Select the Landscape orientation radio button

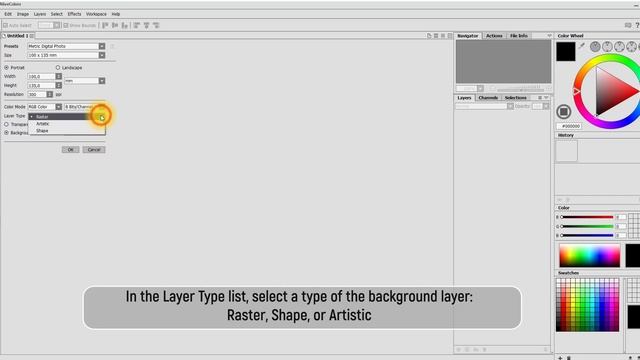(x=58, y=67)
